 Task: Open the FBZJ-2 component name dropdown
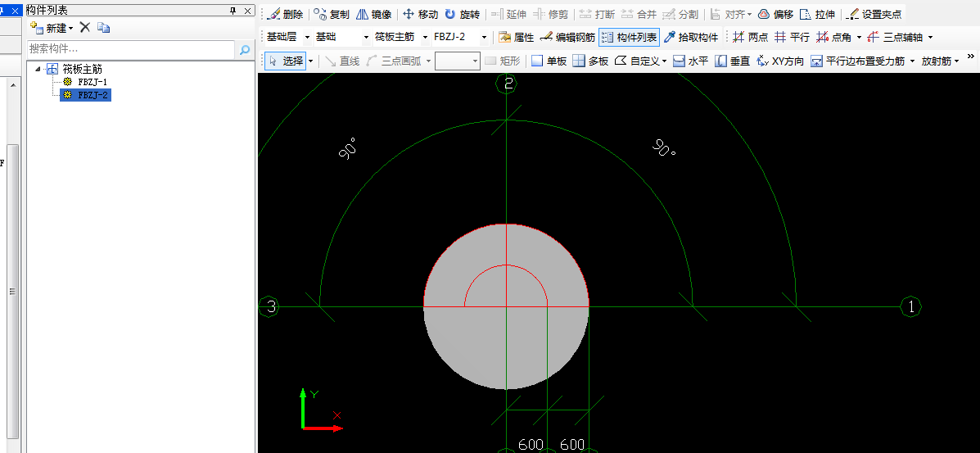[485, 38]
